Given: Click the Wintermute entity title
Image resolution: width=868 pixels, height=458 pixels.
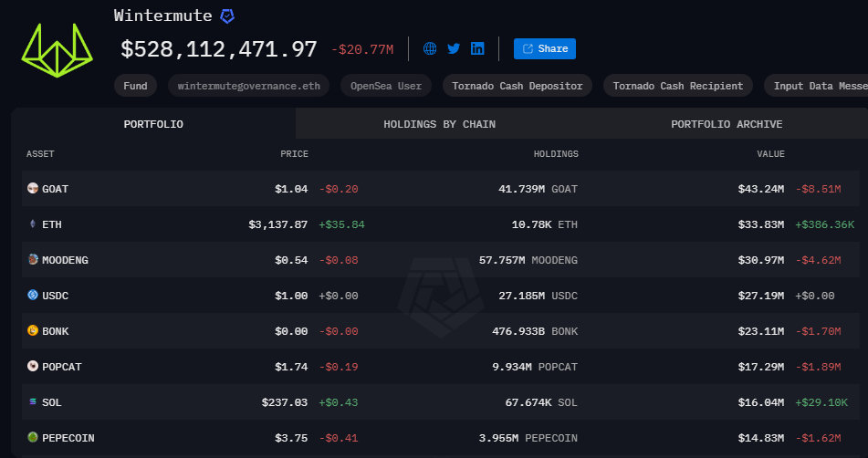Looking at the screenshot, I should [162, 16].
